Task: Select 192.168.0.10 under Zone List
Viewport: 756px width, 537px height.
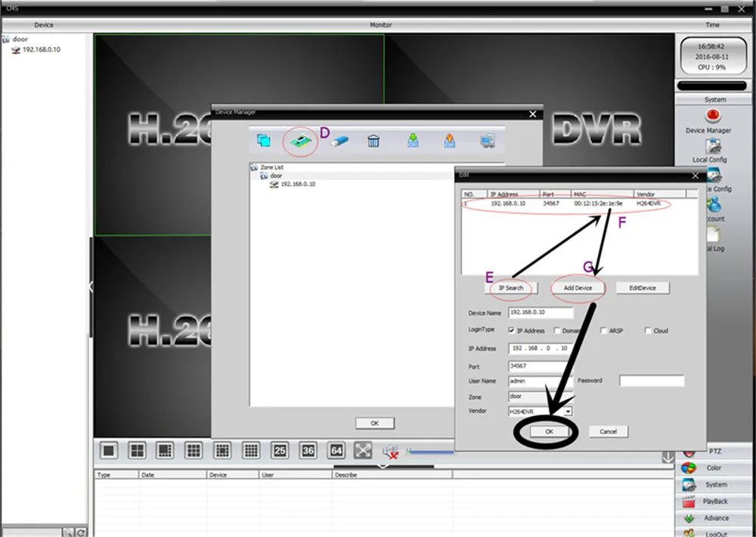Action: point(298,185)
